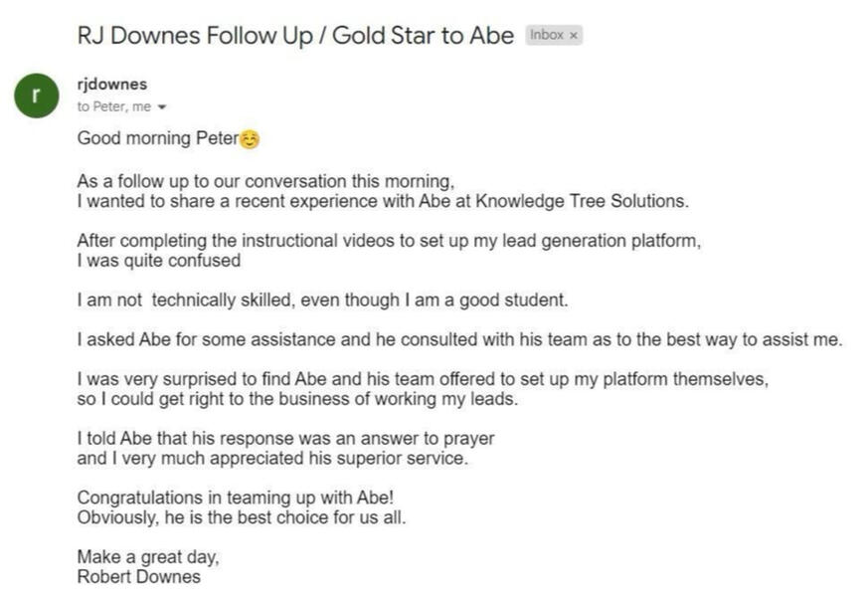868x604 pixels.
Task: Click the line 'After completing the instructional videos'
Action: click(x=389, y=241)
